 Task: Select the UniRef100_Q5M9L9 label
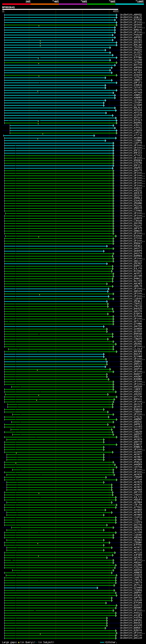[131, 198]
